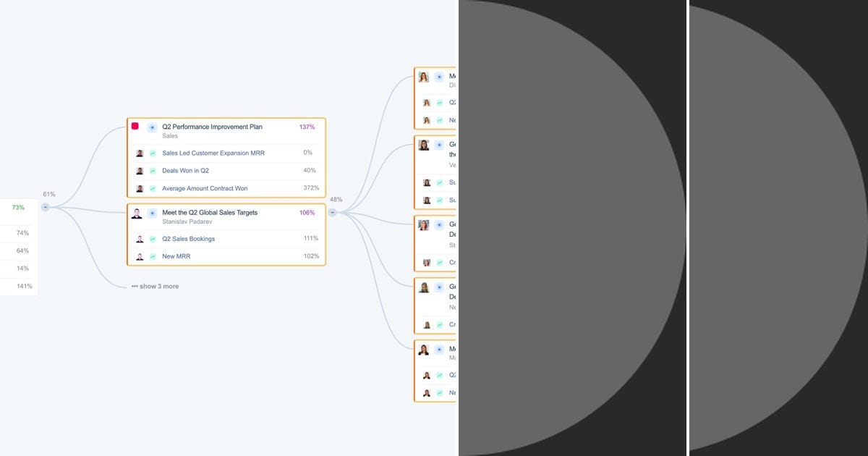The width and height of the screenshot is (868, 456).
Task: Expand hidden items via show 3 more
Action: click(x=155, y=286)
